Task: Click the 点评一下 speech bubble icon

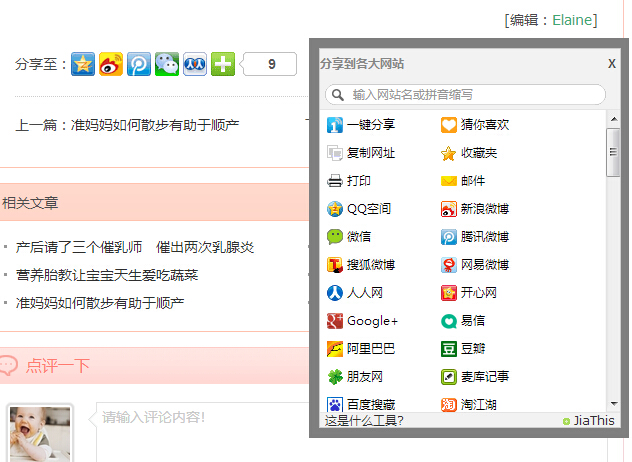Action: pos(9,365)
